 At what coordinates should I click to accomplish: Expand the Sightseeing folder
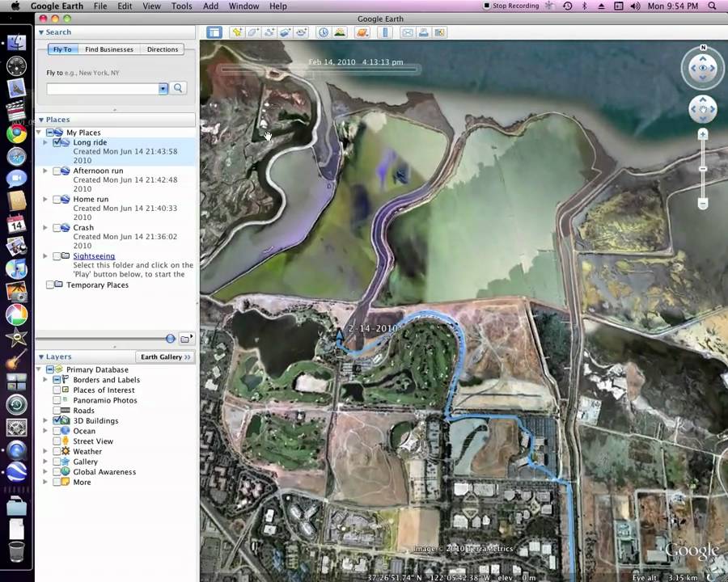[x=45, y=256]
